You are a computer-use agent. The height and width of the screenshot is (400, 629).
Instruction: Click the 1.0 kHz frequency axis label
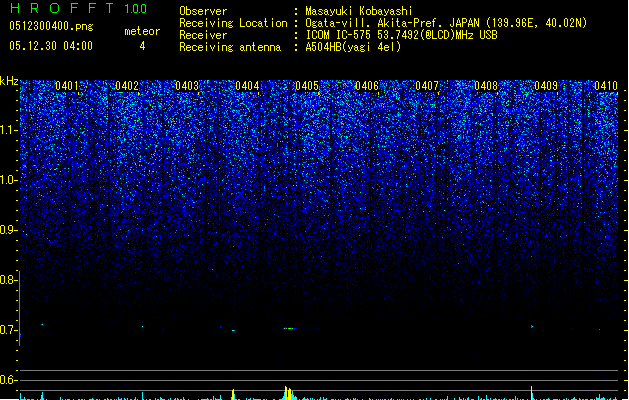[x=9, y=180]
